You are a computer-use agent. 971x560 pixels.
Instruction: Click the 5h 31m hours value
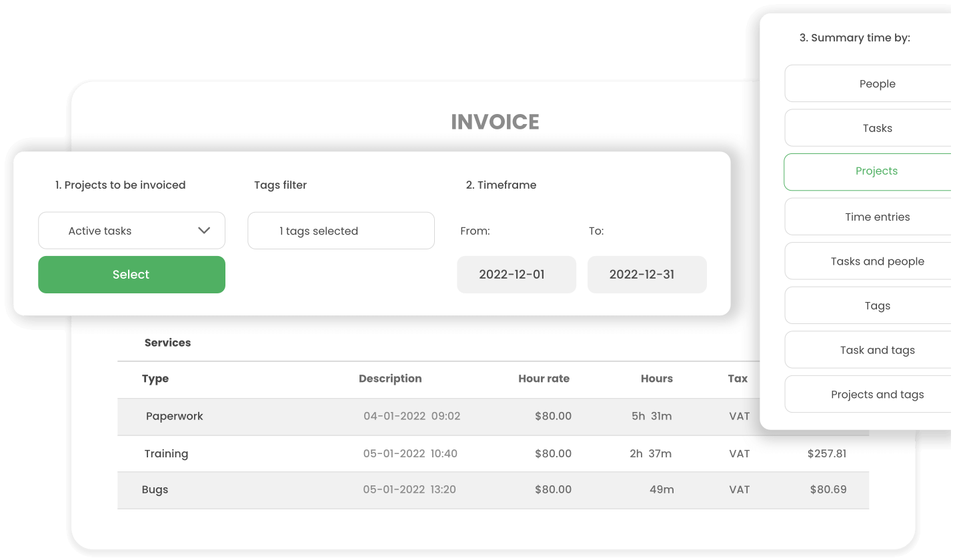click(x=652, y=416)
